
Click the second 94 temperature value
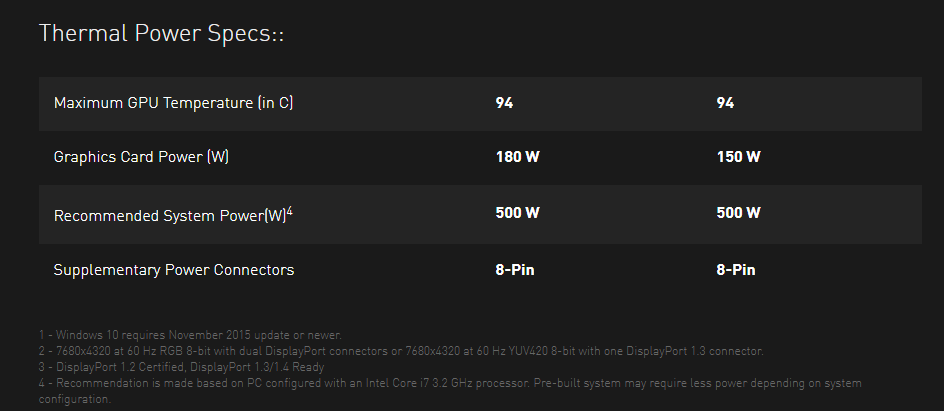tap(725, 103)
